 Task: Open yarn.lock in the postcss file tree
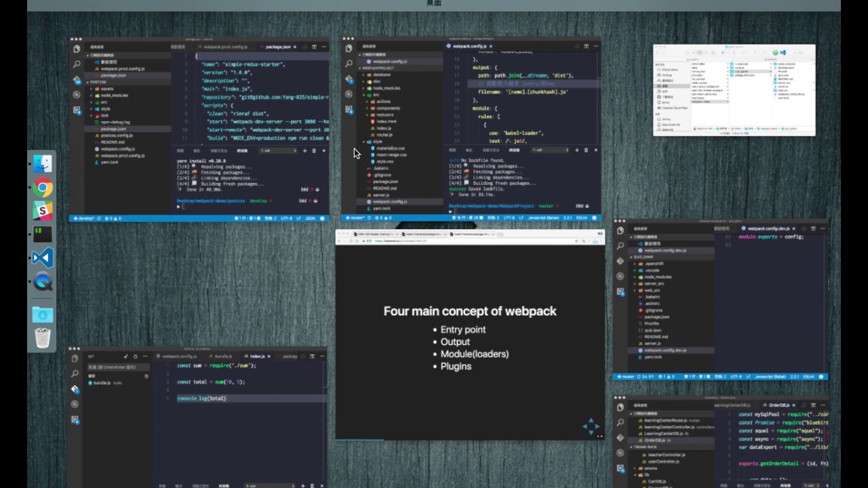tap(109, 163)
